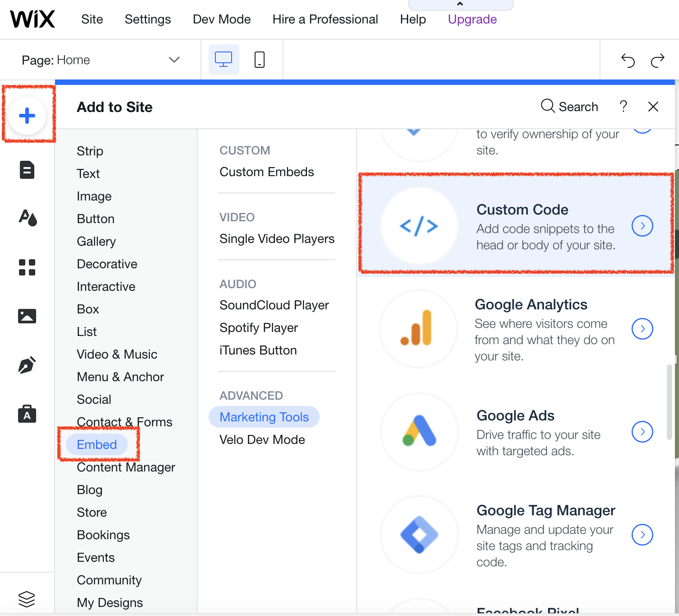Select Image category

[x=94, y=196]
